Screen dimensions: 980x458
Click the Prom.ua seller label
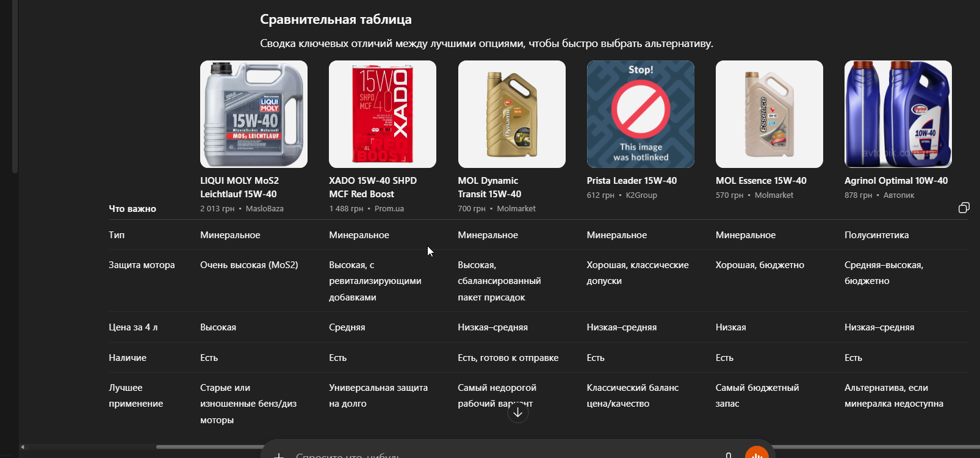tap(389, 209)
